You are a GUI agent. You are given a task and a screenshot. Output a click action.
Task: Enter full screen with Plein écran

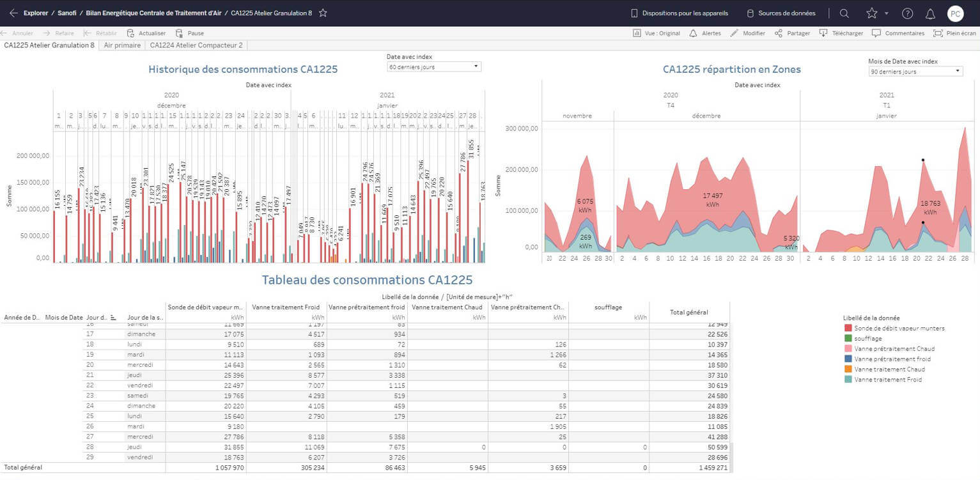[954, 33]
